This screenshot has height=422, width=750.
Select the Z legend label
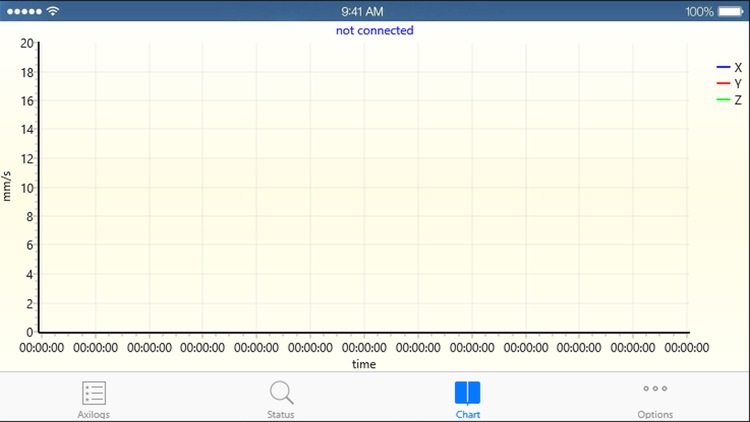pos(738,100)
